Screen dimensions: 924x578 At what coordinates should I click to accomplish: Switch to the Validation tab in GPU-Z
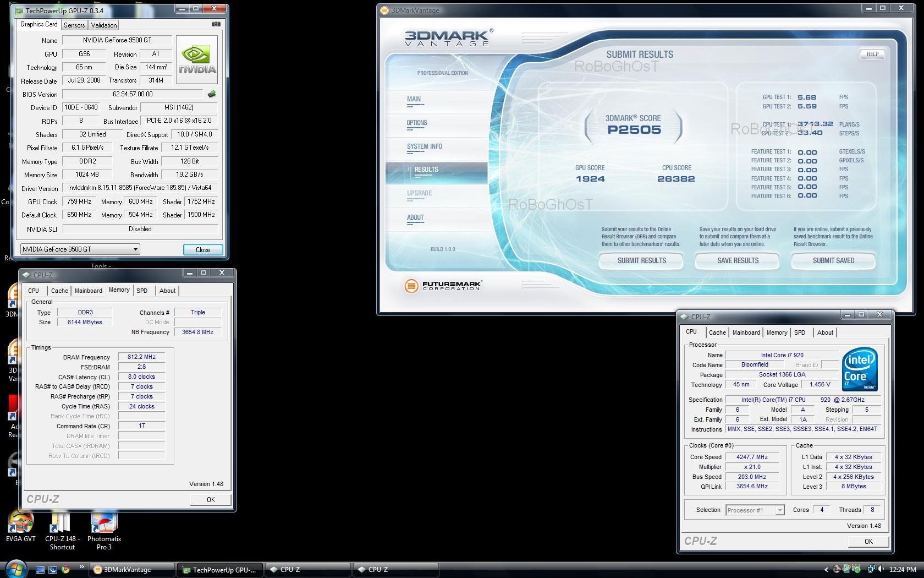click(x=104, y=25)
